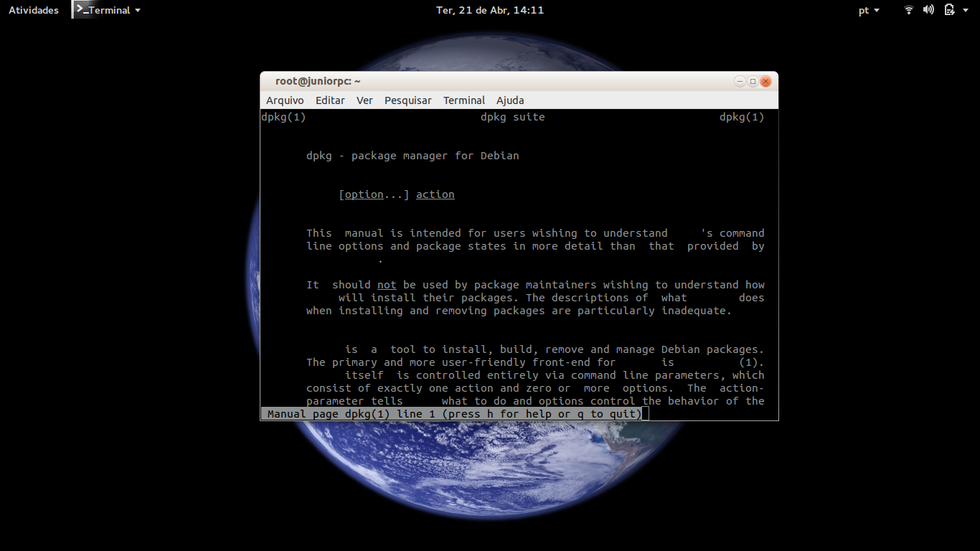This screenshot has width=980, height=551.
Task: Open the Arquivo menu
Action: (285, 100)
